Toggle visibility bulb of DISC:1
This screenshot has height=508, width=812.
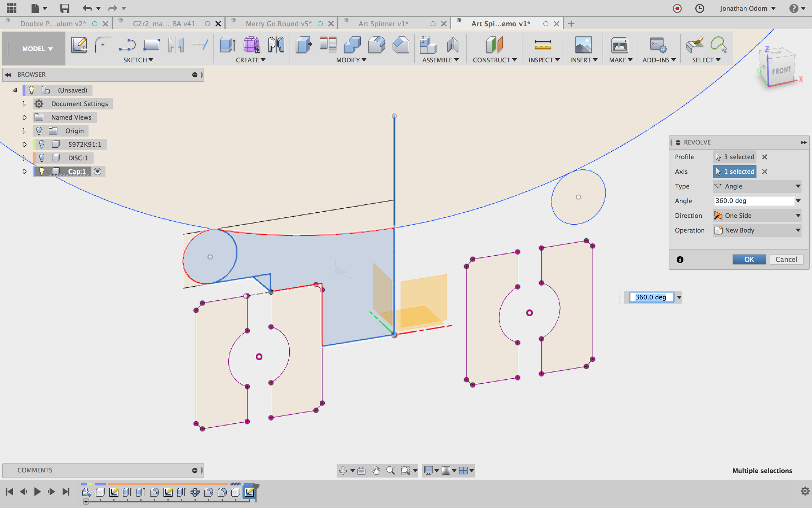pos(42,158)
